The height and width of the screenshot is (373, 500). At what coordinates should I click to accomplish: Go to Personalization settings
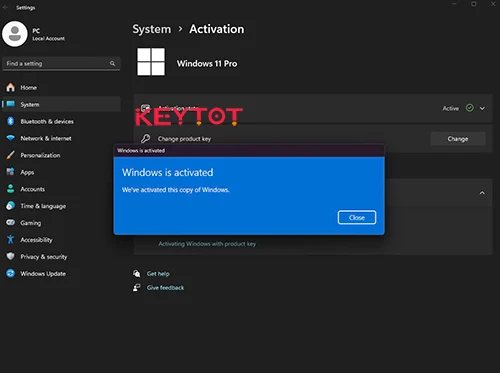(61, 155)
